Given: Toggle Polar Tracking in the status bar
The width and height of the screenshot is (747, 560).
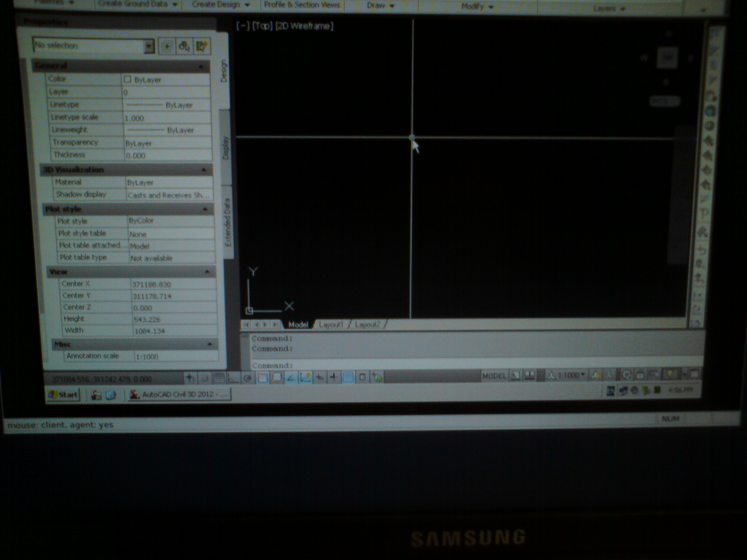Looking at the screenshot, I should click(x=248, y=378).
